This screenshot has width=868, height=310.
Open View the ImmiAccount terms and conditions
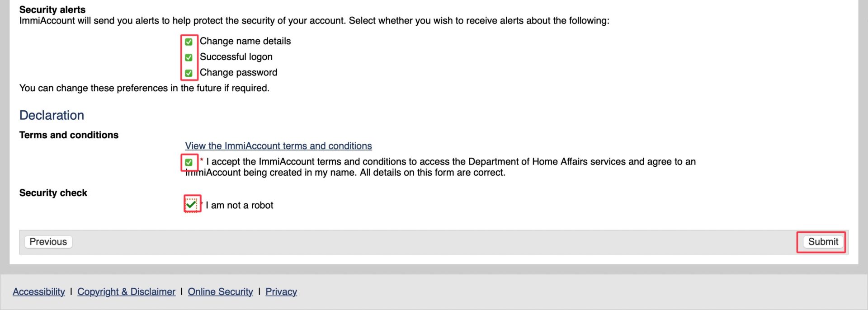click(x=278, y=146)
